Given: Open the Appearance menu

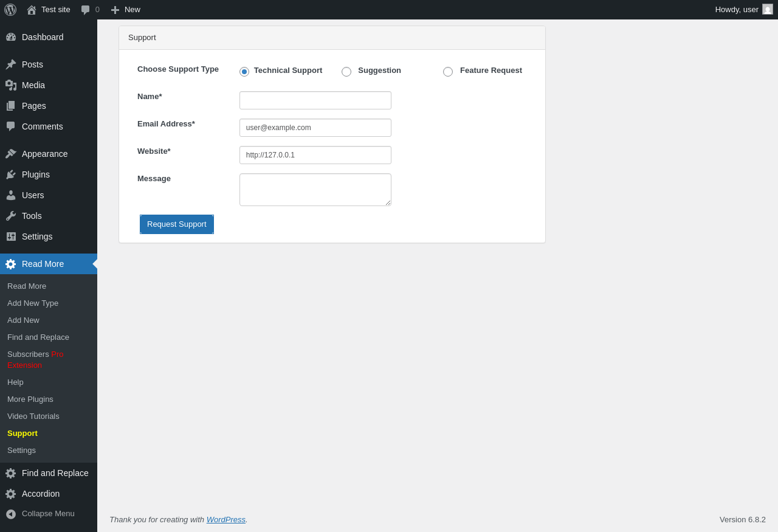Looking at the screenshot, I should [x=49, y=154].
